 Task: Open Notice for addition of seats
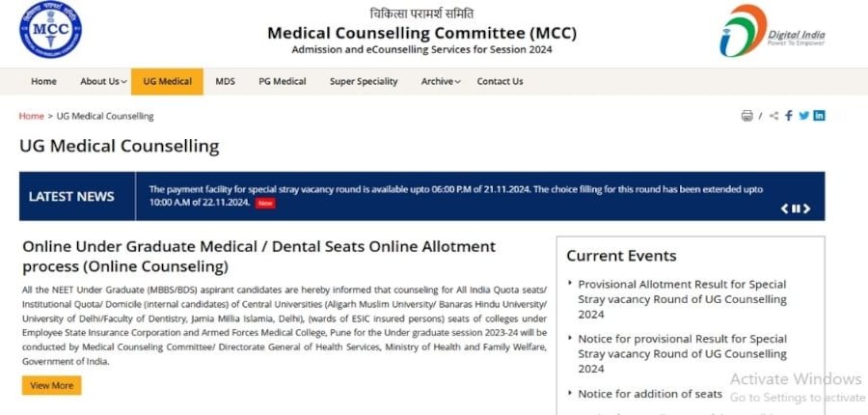coord(650,394)
